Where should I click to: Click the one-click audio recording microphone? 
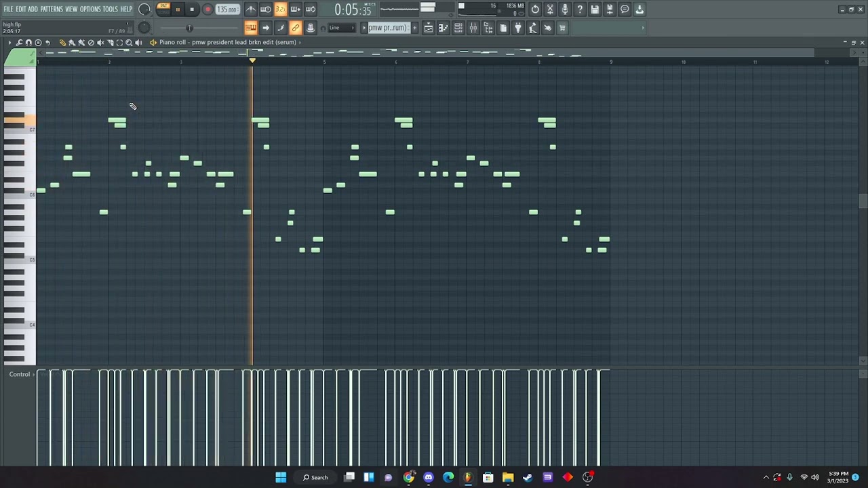(565, 9)
